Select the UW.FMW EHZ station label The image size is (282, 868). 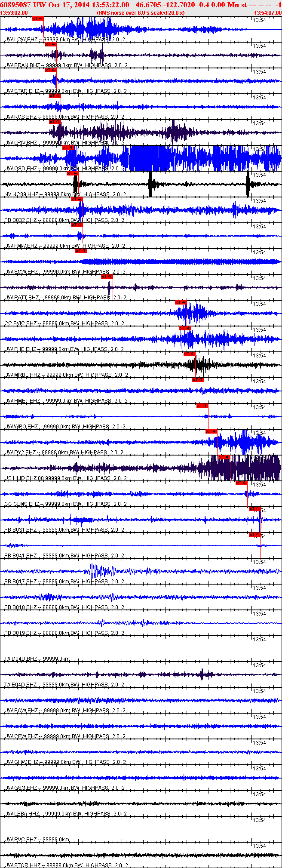point(21,246)
